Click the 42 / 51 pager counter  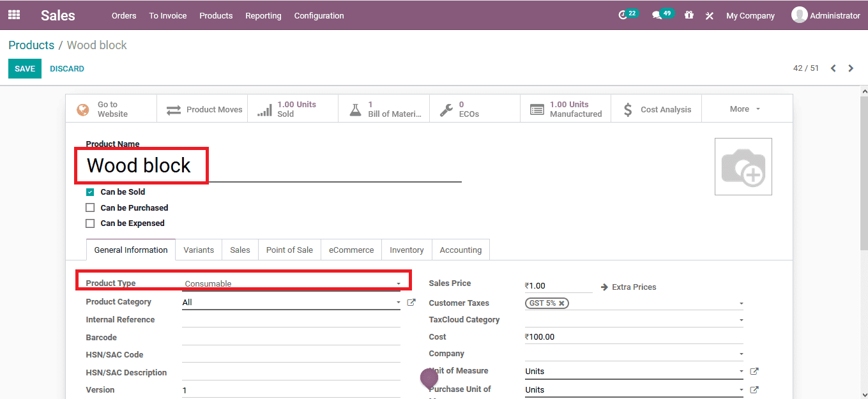pos(806,68)
